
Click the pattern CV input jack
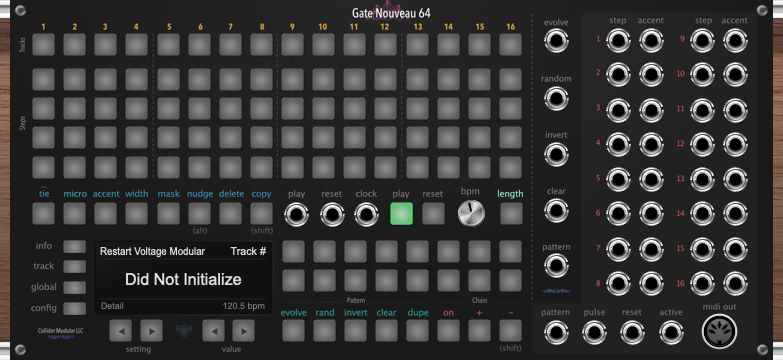(x=556, y=266)
